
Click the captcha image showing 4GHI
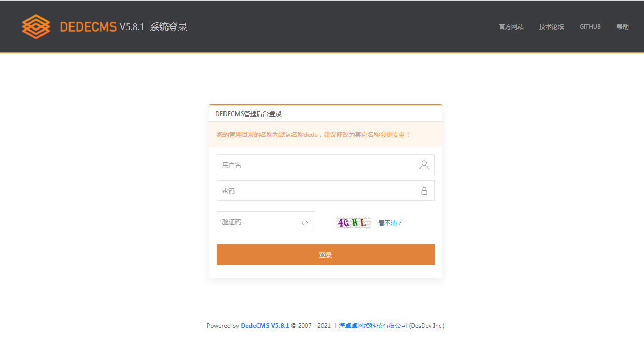tap(353, 222)
